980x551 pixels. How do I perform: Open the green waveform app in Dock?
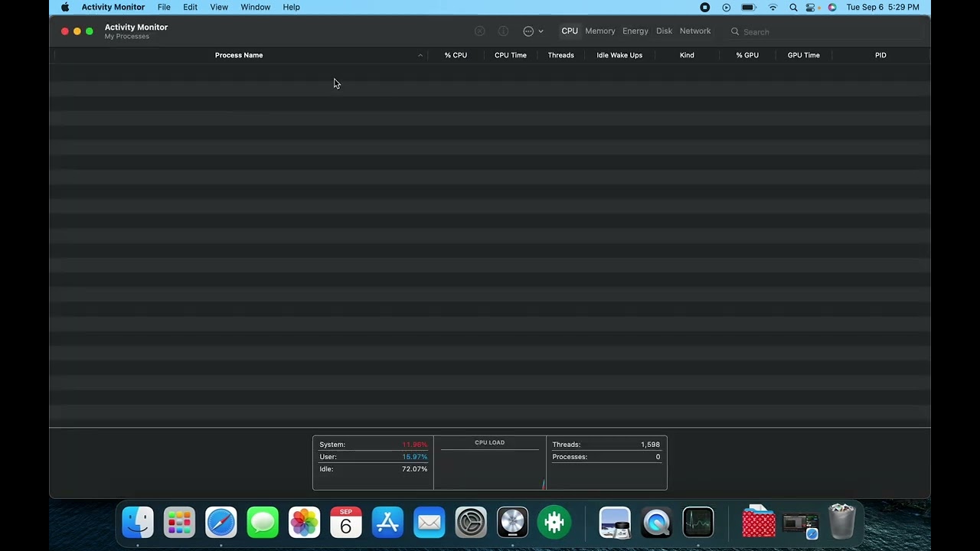pyautogui.click(x=554, y=523)
